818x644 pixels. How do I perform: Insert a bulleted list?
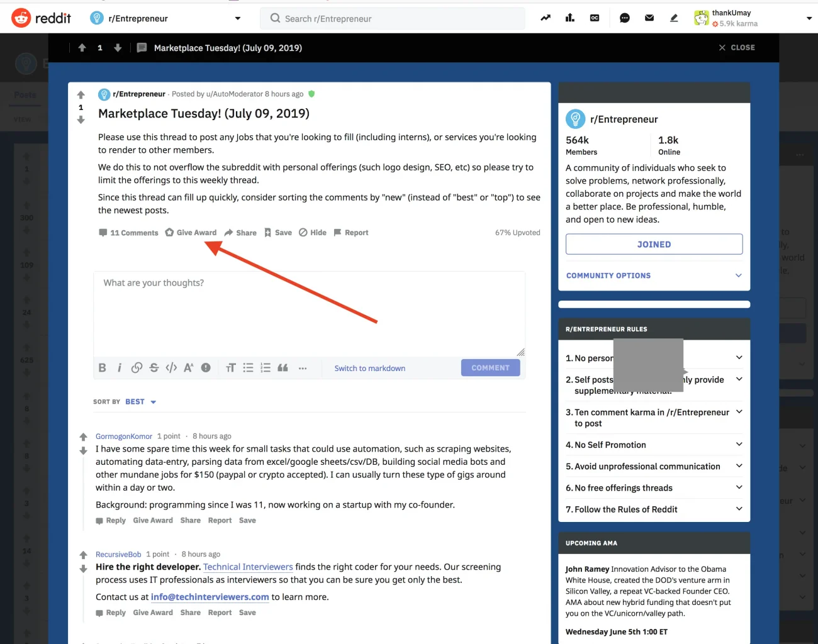249,368
